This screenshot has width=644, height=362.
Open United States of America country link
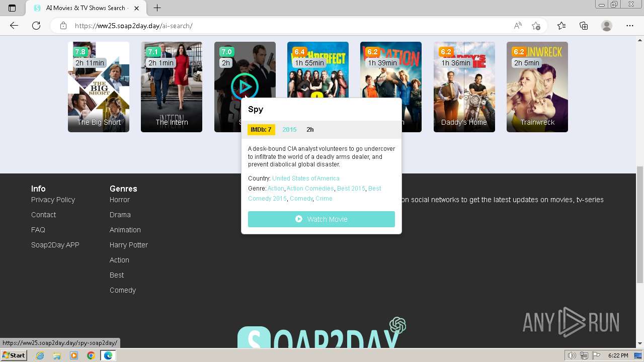[306, 178]
